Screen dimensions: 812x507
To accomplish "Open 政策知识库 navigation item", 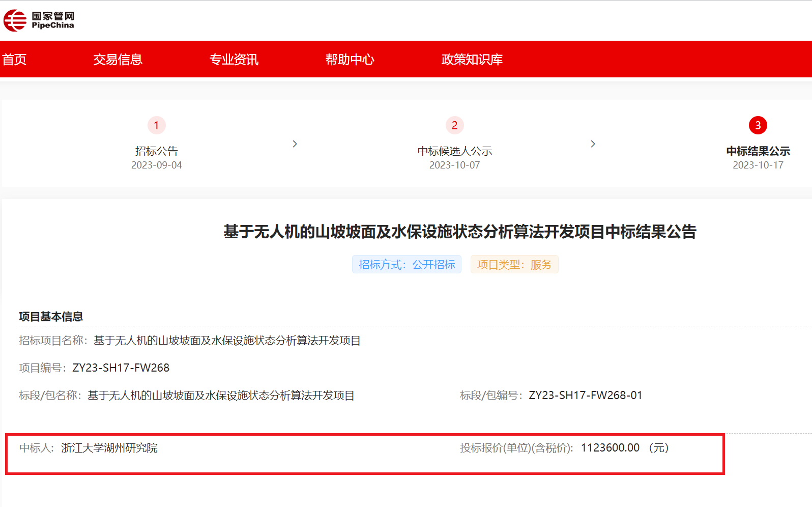I will (472, 60).
